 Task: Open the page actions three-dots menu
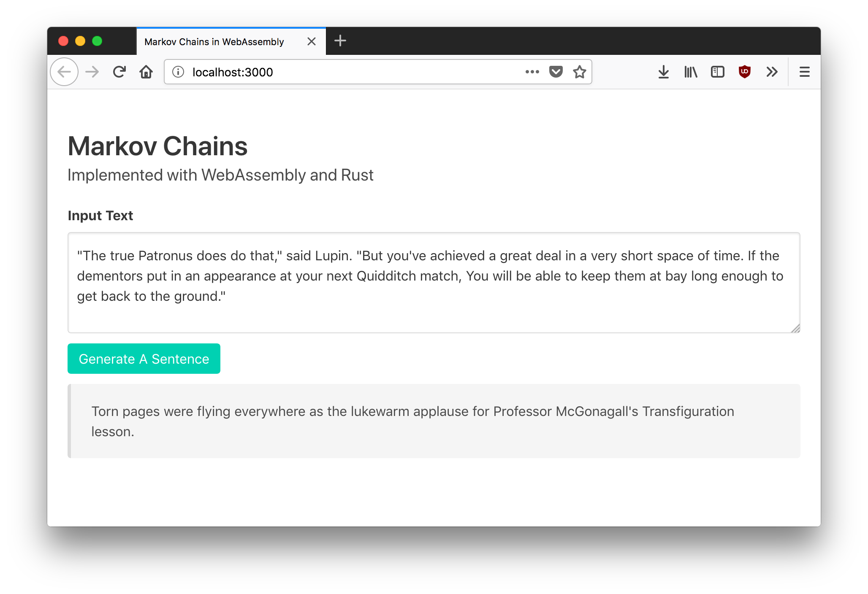pyautogui.click(x=532, y=72)
